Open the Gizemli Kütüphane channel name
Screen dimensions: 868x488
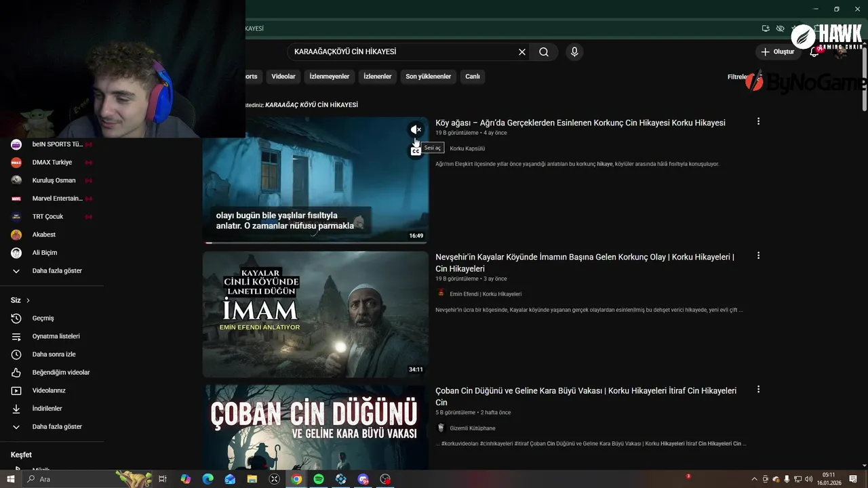click(x=473, y=428)
